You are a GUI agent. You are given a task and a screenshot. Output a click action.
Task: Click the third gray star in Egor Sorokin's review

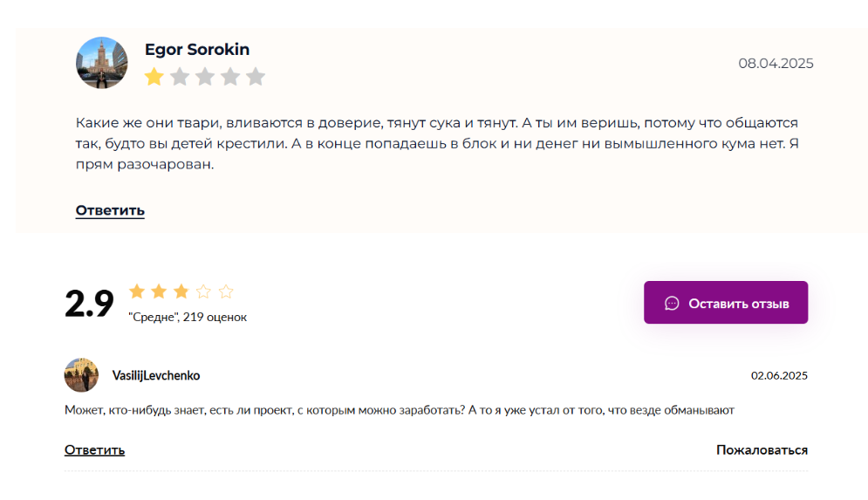click(205, 77)
